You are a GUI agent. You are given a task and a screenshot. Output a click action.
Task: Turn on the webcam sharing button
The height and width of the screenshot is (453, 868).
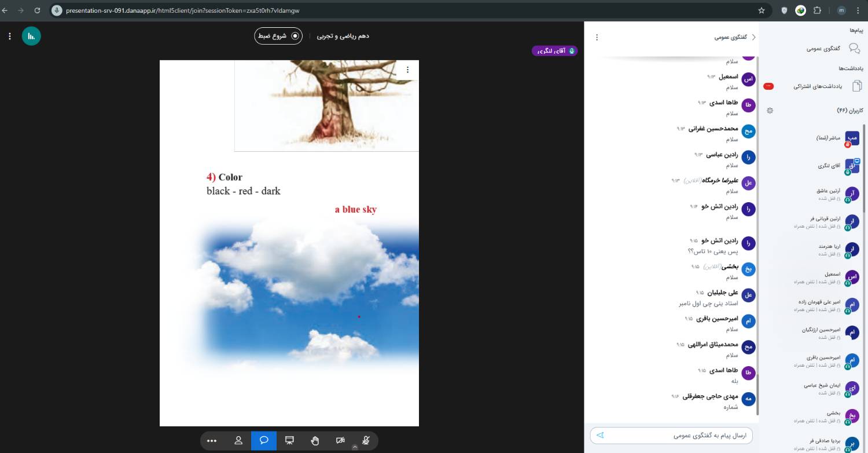coord(340,441)
